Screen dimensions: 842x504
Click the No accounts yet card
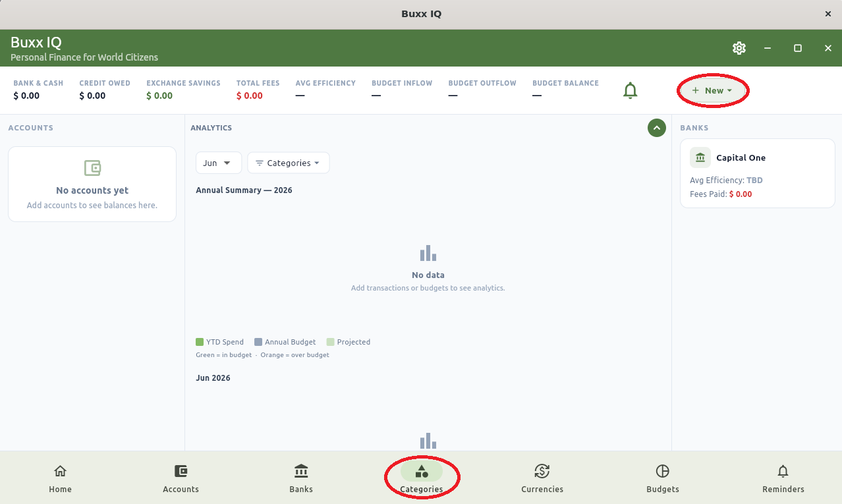[92, 184]
